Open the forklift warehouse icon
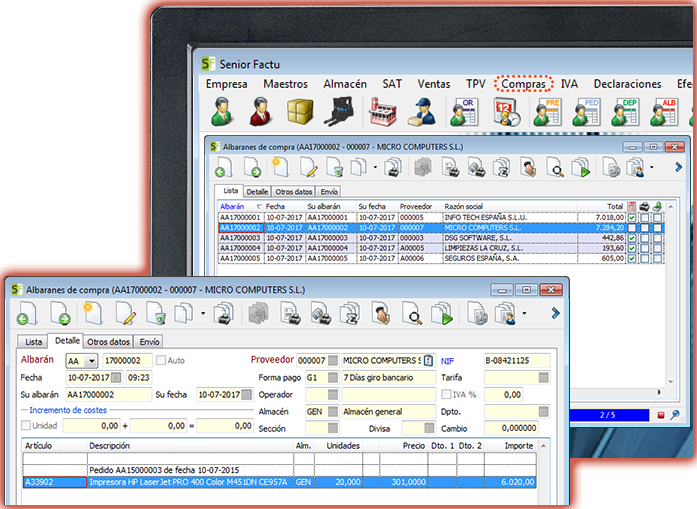The width and height of the screenshot is (697, 509). pos(340,112)
